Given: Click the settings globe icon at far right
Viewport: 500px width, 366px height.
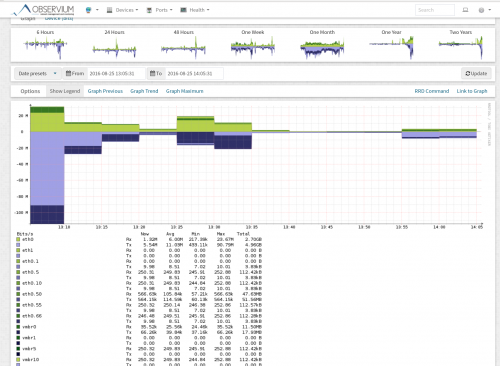Looking at the screenshot, I should [481, 10].
